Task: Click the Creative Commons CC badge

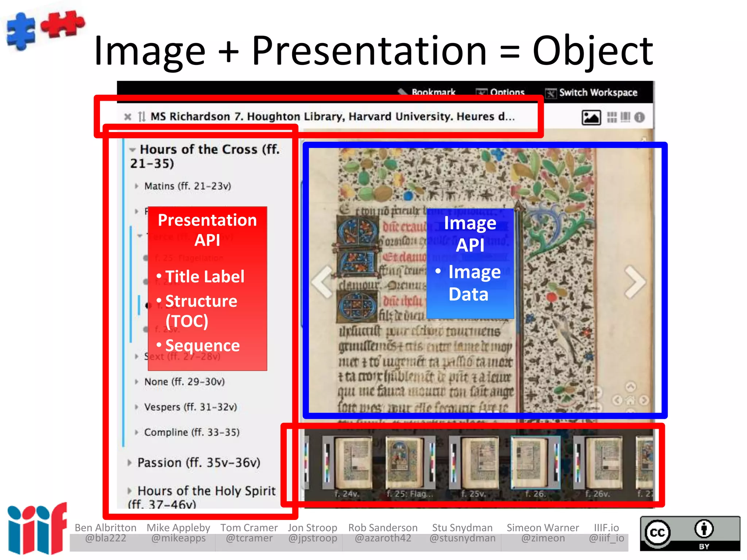Action: (690, 533)
